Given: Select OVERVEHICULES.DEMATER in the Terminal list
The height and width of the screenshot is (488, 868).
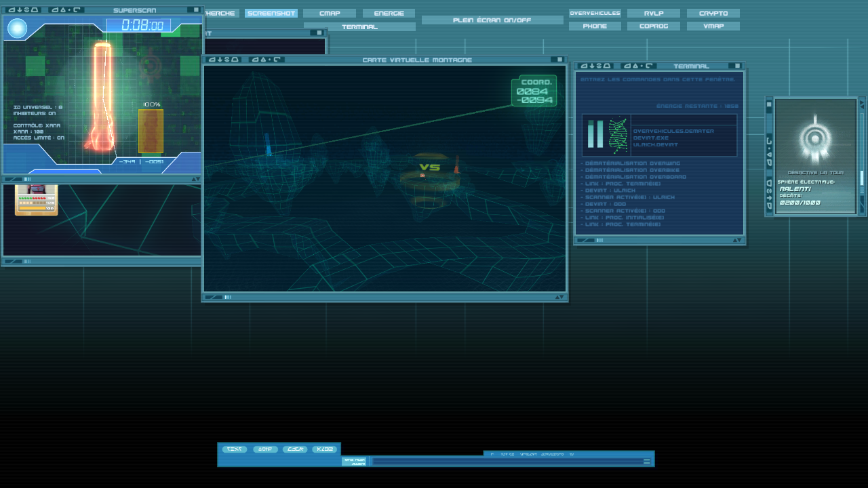Looking at the screenshot, I should pos(673,131).
